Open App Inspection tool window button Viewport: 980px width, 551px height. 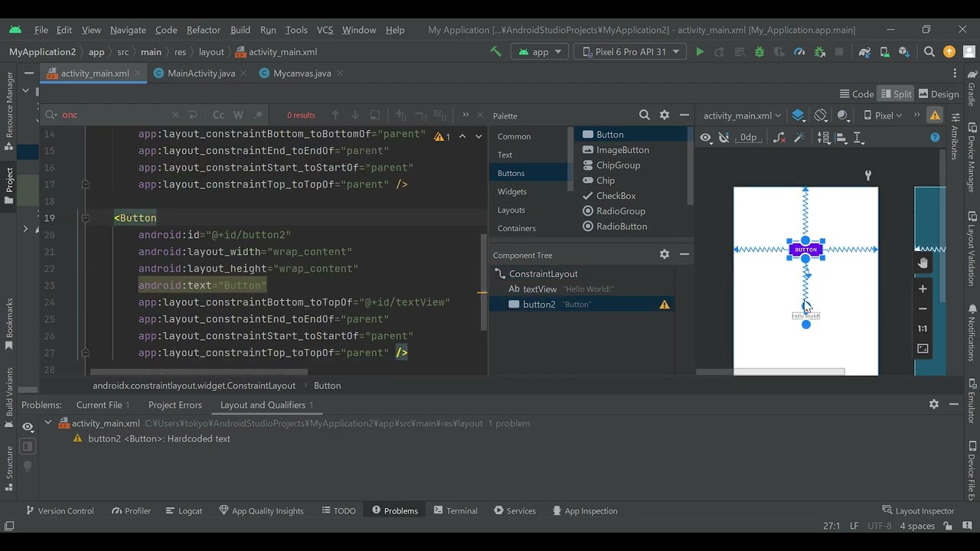point(584,510)
